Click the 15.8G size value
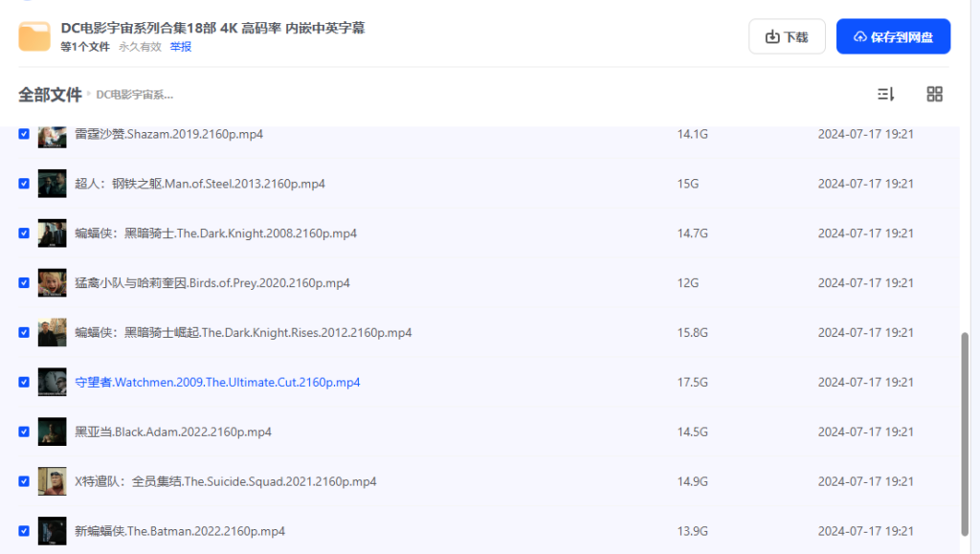980x554 pixels. point(693,332)
